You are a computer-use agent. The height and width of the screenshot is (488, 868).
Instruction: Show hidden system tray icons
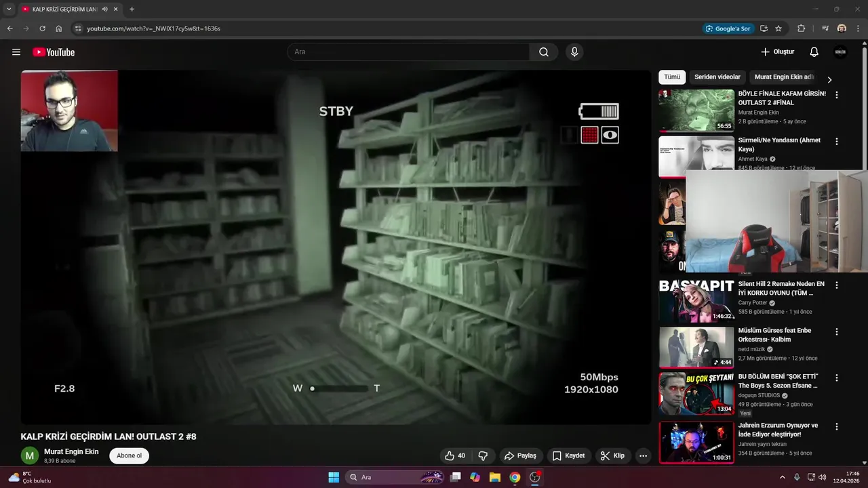point(782,477)
